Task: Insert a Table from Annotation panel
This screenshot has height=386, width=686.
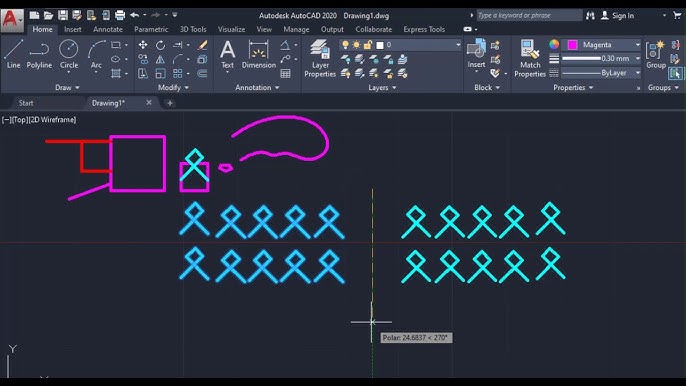Action: 285,74
